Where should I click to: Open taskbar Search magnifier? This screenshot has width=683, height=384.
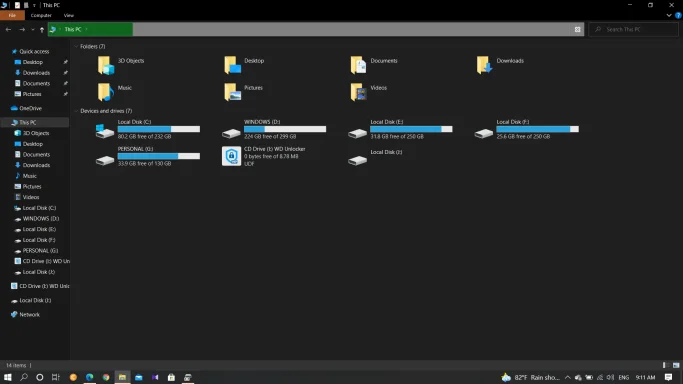(x=24, y=377)
